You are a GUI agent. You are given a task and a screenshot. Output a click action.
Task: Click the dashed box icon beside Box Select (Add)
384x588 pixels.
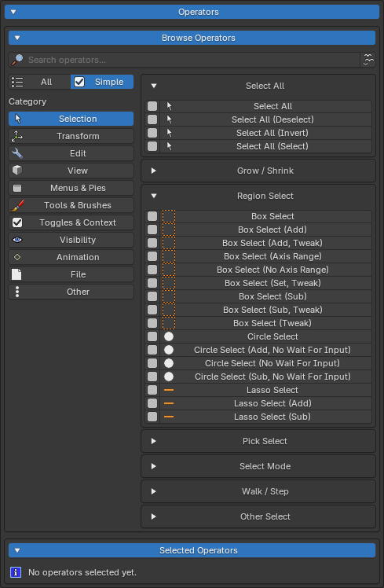pyautogui.click(x=169, y=230)
